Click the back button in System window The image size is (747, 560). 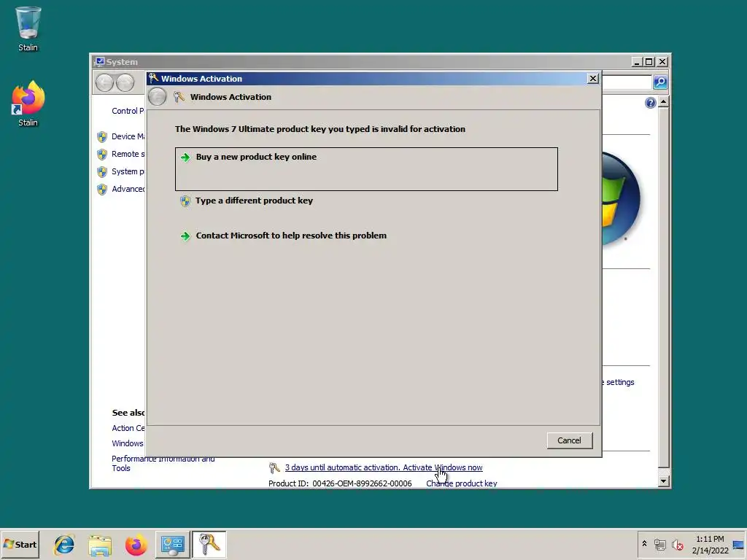pyautogui.click(x=104, y=83)
